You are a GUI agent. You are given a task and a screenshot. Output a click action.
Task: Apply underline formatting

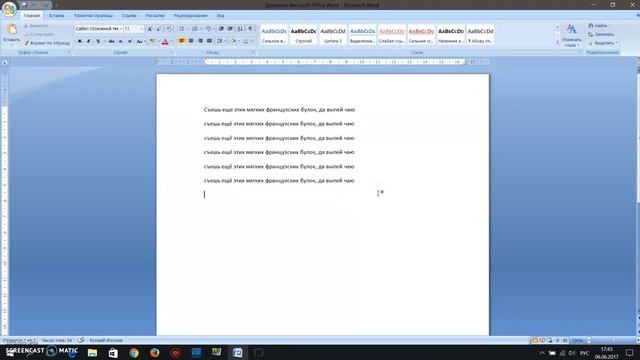98,41
